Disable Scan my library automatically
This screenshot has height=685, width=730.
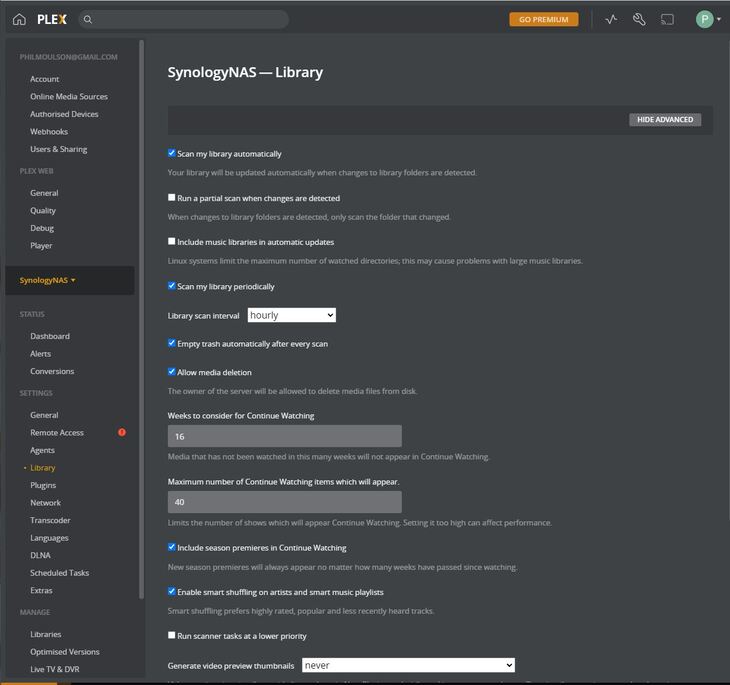click(x=172, y=154)
